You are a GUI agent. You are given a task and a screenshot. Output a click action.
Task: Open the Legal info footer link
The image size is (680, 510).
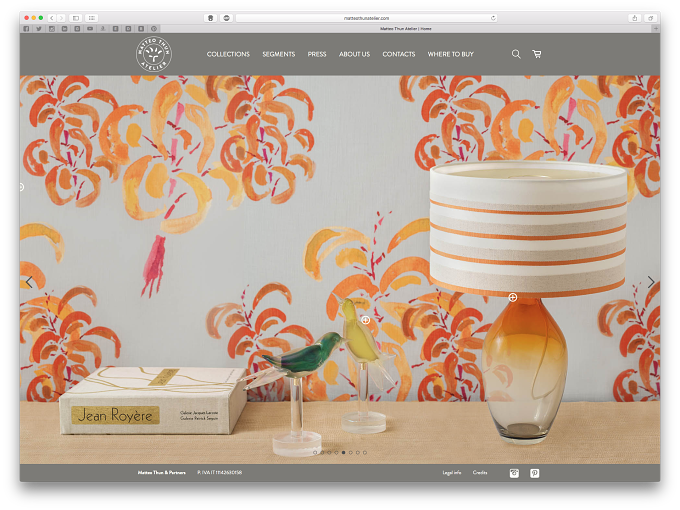451,473
